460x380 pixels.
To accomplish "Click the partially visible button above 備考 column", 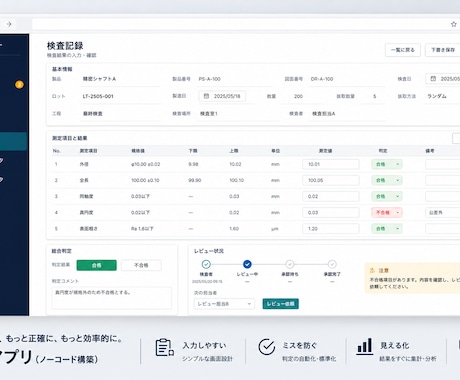I will click(x=456, y=138).
